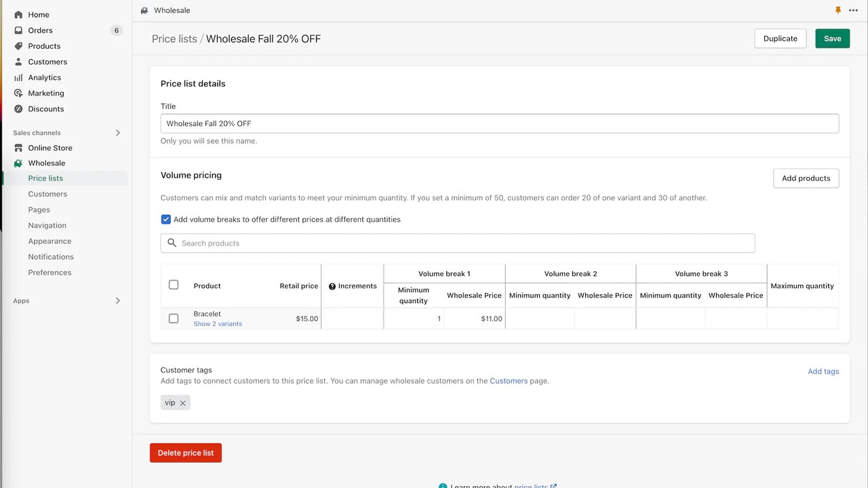
Task: Click Bracelet volume break 3 wholesale price cell
Action: click(x=736, y=319)
